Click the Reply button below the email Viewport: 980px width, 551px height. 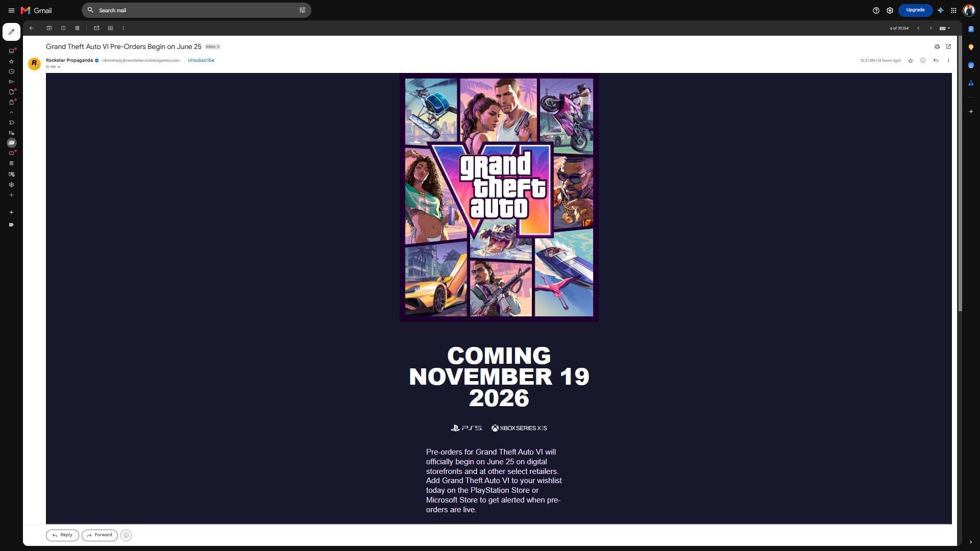(62, 535)
